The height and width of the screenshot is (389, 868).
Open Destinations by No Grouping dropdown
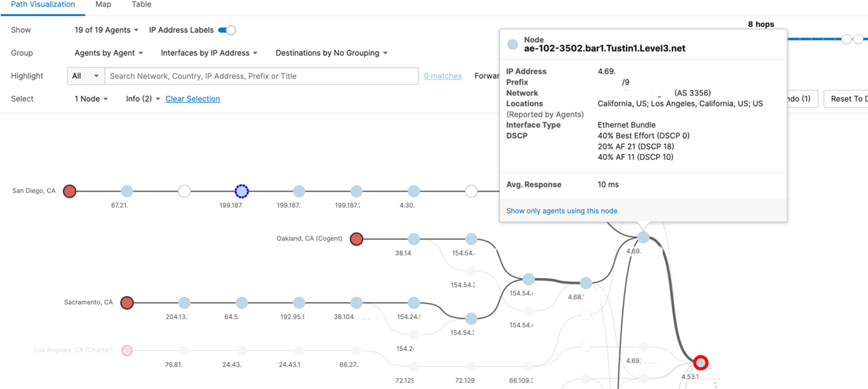(x=331, y=53)
